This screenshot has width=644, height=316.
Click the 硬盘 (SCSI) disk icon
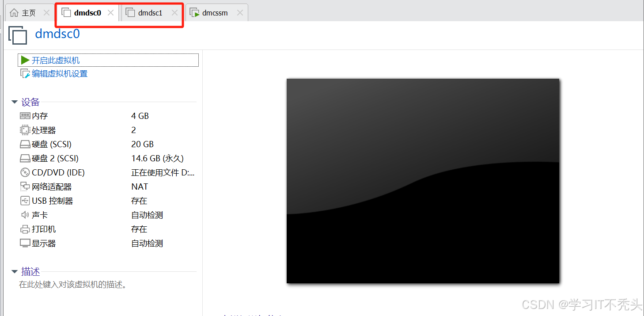(x=25, y=144)
